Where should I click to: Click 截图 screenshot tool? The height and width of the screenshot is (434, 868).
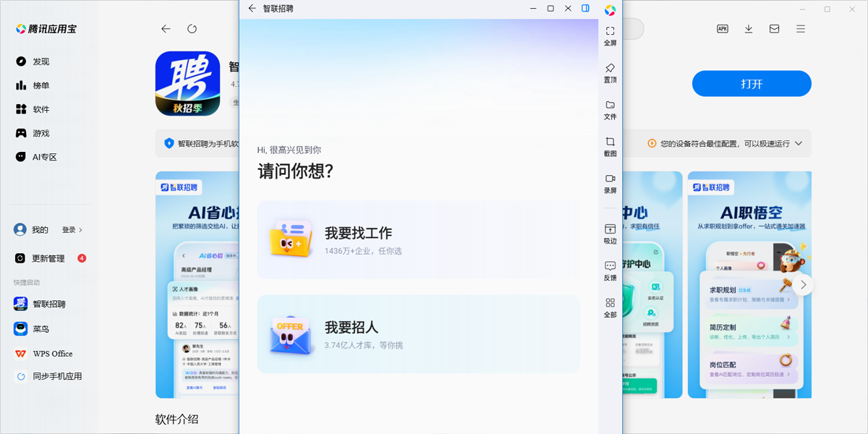point(610,147)
